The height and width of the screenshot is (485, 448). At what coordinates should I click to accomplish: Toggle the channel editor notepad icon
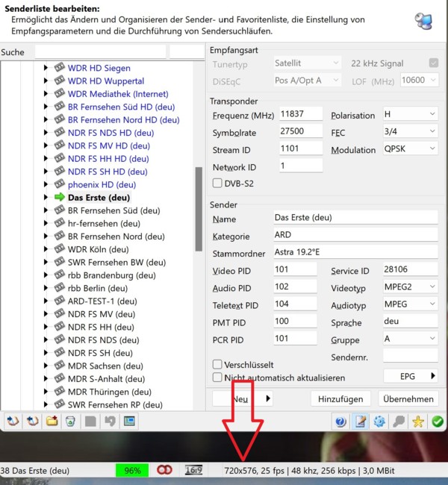(x=360, y=422)
